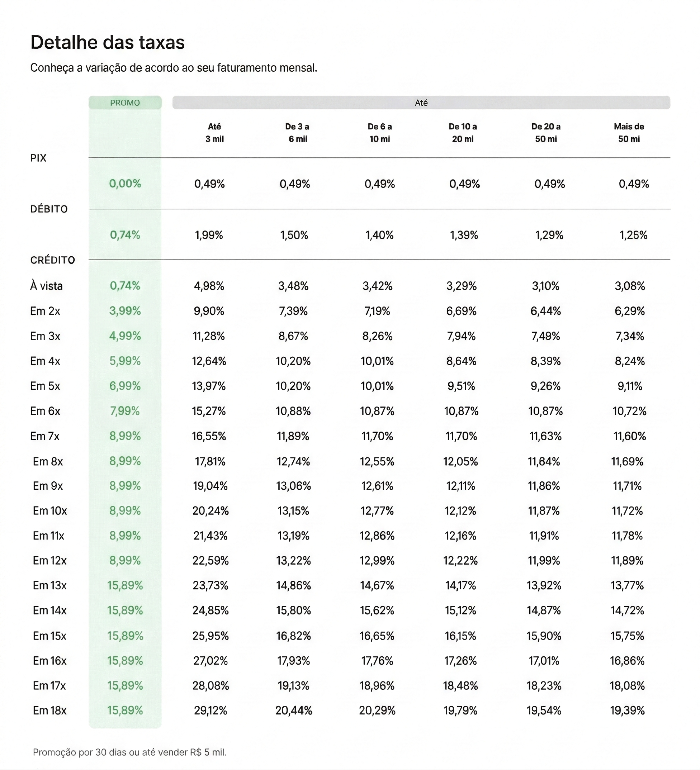The height and width of the screenshot is (770, 700).
Task: Click the DÉBITO section label
Action: (49, 209)
